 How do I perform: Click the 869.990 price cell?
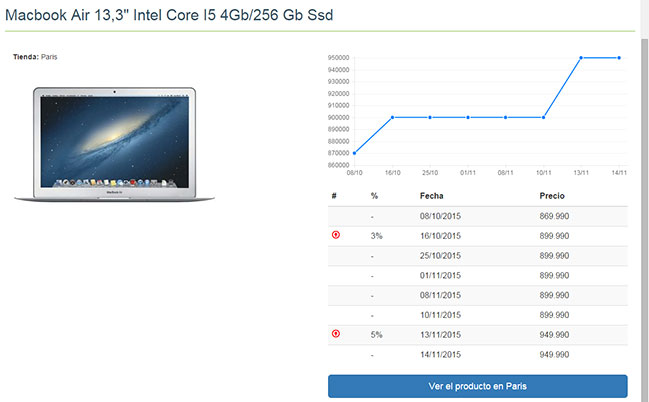[554, 216]
